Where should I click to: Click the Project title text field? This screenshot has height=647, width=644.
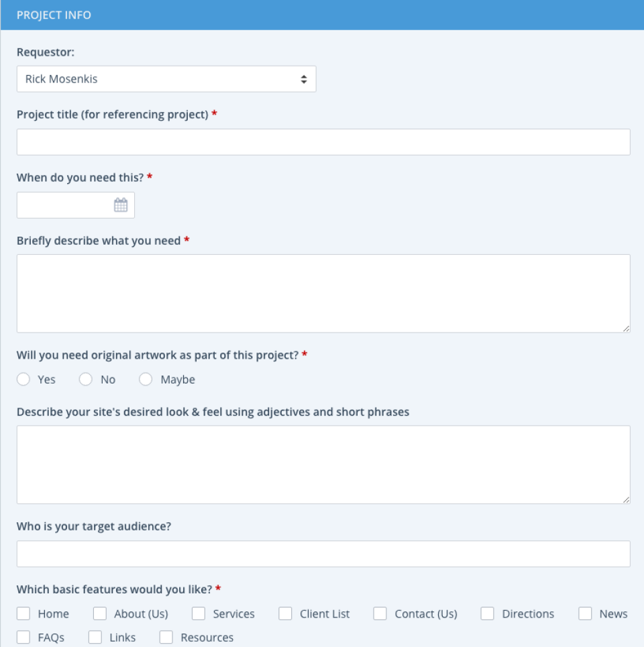click(323, 142)
